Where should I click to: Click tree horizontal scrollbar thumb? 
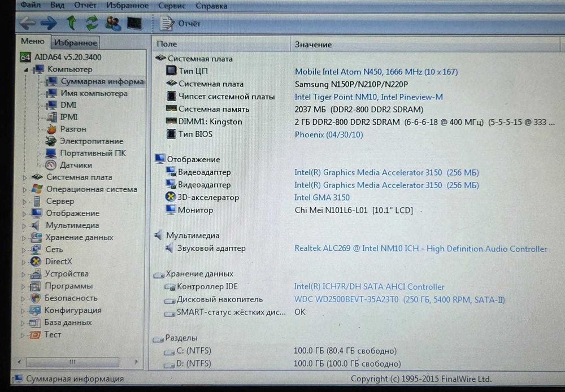point(72,361)
